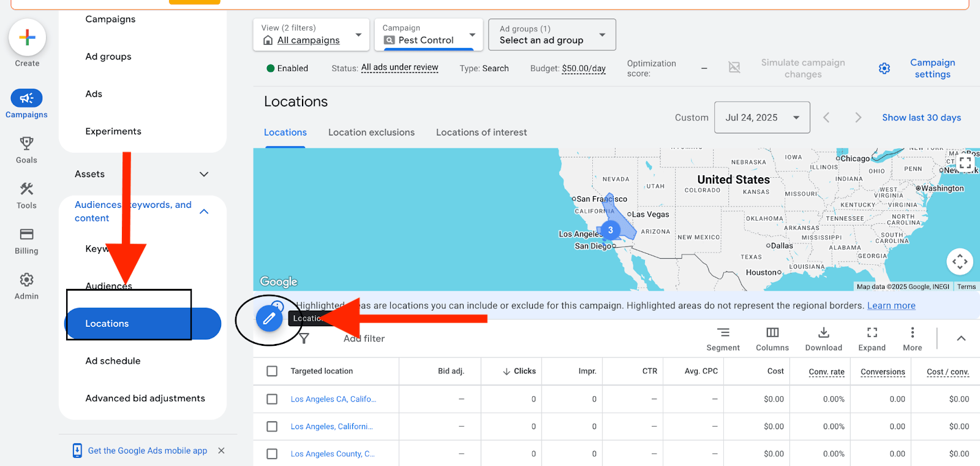Open Columns settings
This screenshot has height=466, width=980.
click(772, 339)
